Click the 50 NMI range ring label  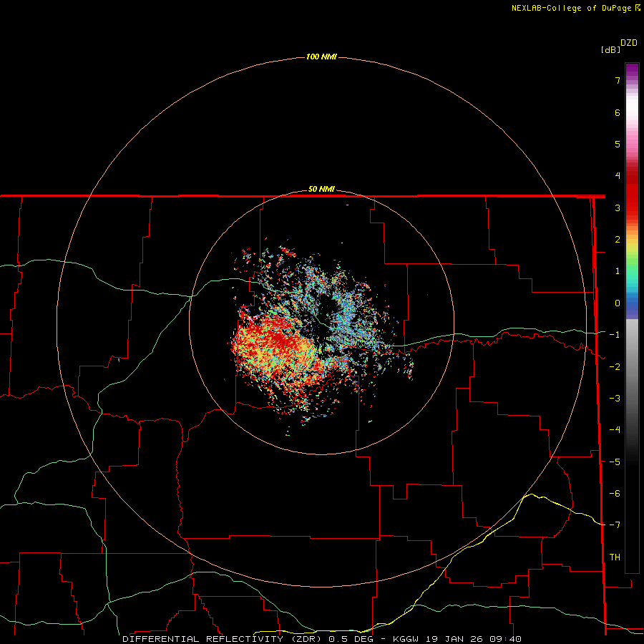click(321, 189)
